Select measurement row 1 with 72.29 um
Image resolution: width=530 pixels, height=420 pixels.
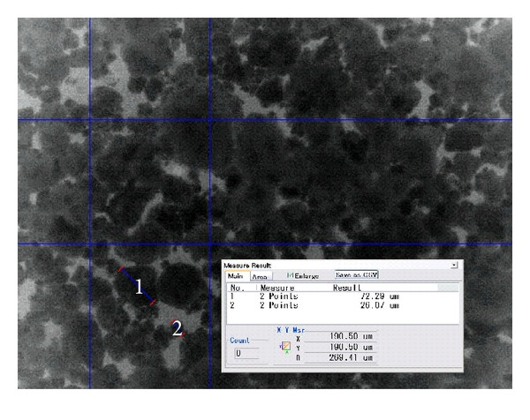tap(343, 296)
